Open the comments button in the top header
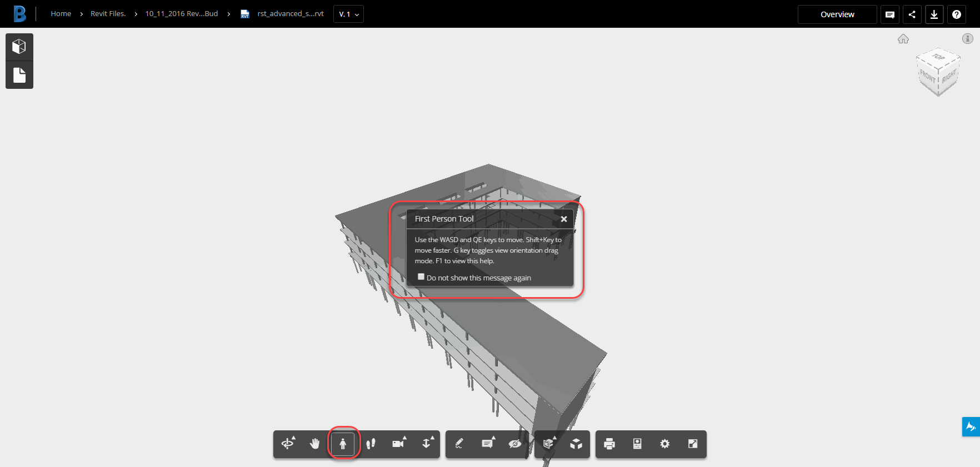Image resolution: width=980 pixels, height=467 pixels. (x=890, y=14)
